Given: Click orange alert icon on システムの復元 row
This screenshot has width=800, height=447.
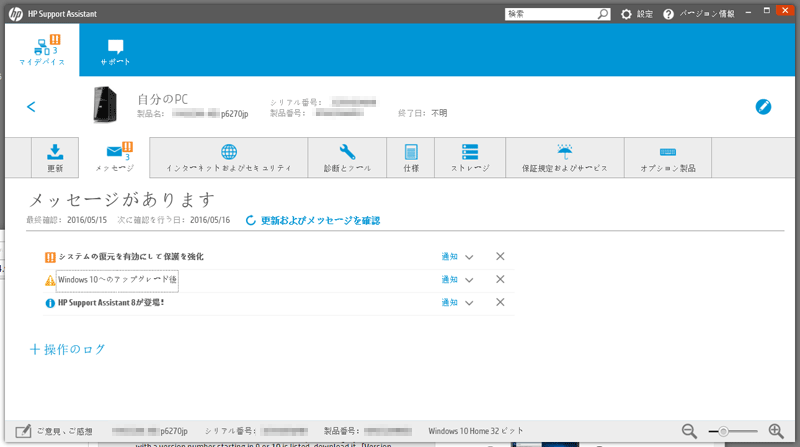Looking at the screenshot, I should point(50,257).
